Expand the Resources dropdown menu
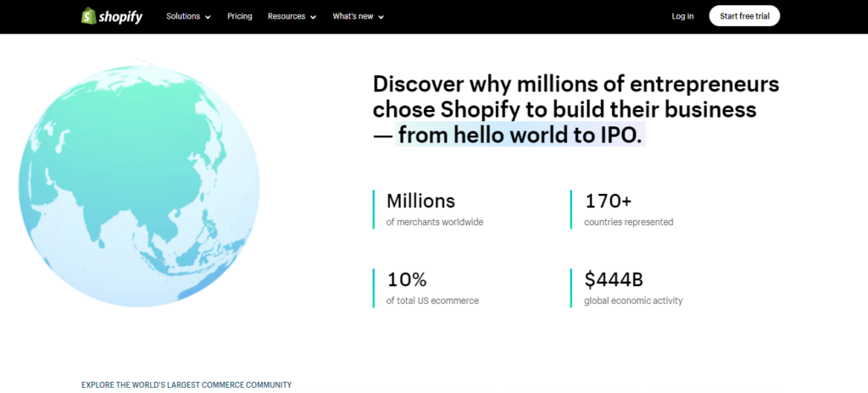The height and width of the screenshot is (393, 868). (292, 16)
